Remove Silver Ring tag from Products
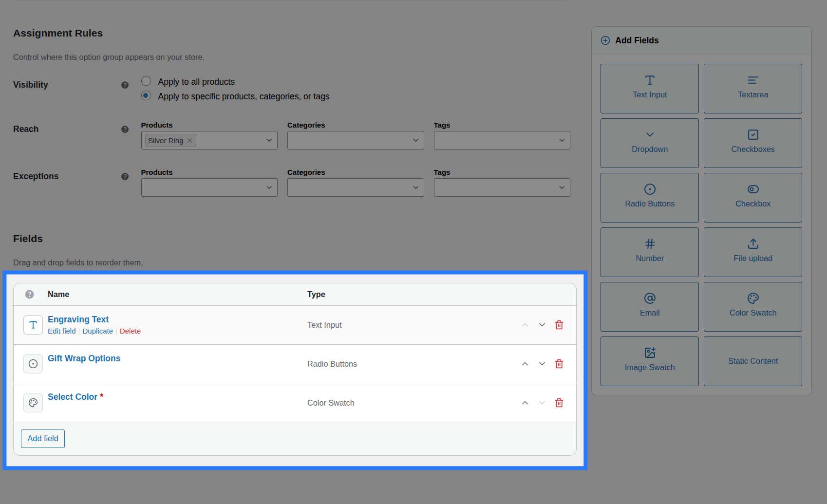This screenshot has width=827, height=504. [x=190, y=140]
